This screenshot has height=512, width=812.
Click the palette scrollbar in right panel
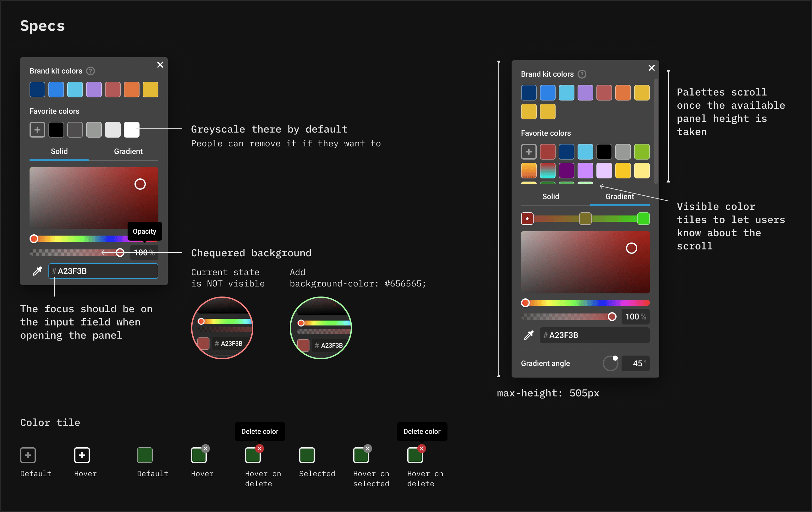(656, 131)
